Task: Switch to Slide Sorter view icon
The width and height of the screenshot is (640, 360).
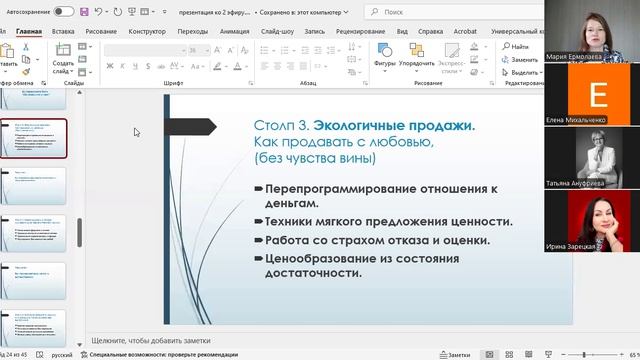Action: (x=509, y=354)
